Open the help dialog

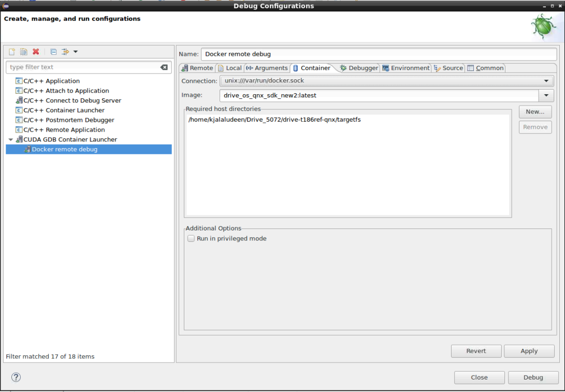(x=16, y=377)
